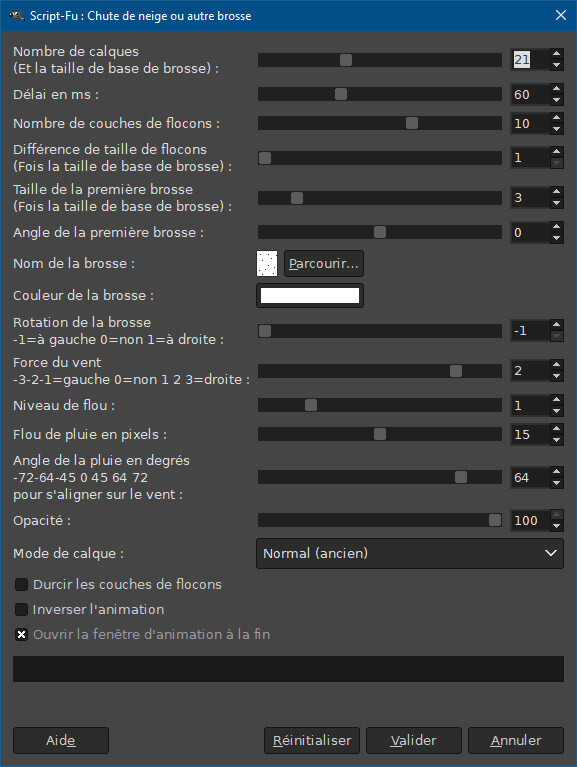The width and height of the screenshot is (577, 767).
Task: Increase Force du vent spinner value
Action: tap(556, 365)
